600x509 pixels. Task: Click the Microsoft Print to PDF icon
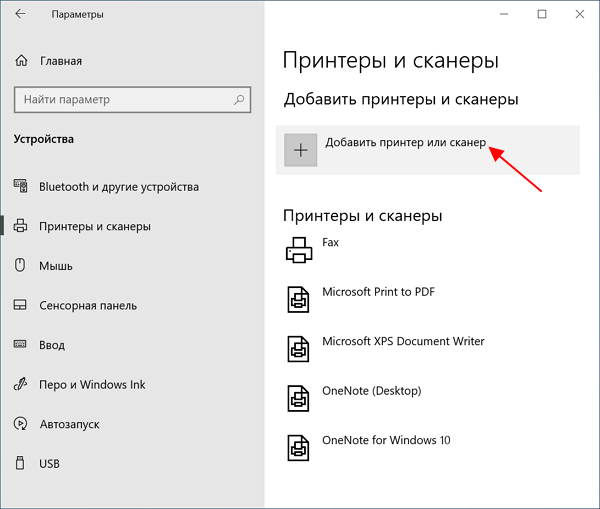click(298, 300)
